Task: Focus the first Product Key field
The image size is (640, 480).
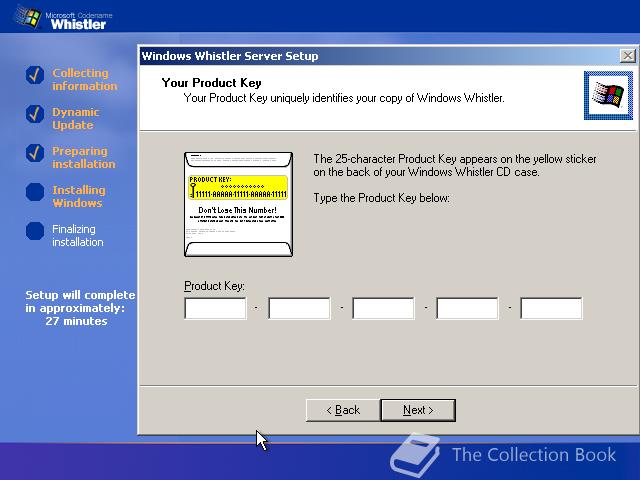Action: coord(216,308)
